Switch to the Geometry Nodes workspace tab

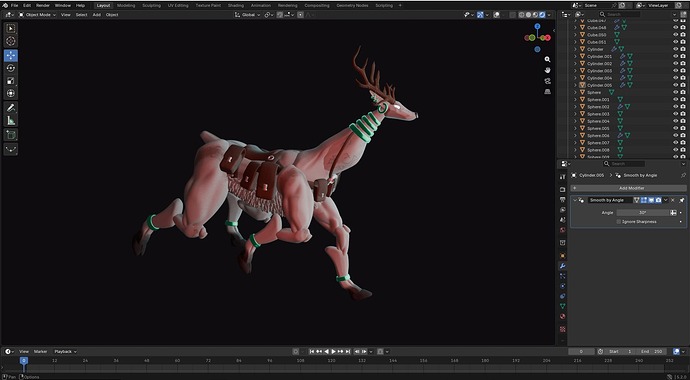(x=352, y=5)
